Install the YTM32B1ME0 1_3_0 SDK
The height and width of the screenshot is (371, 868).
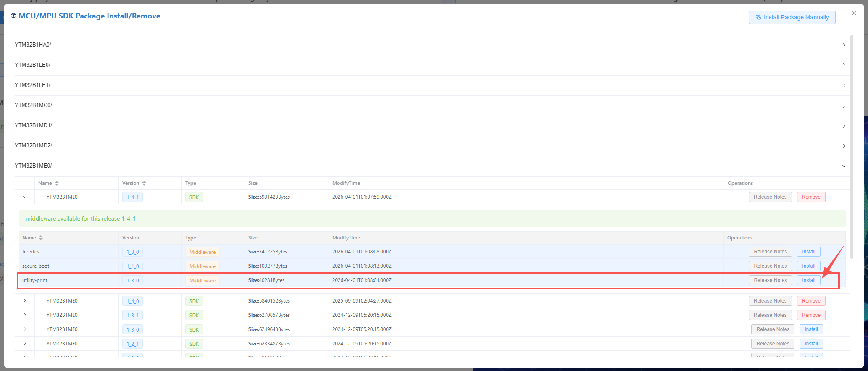click(x=811, y=329)
